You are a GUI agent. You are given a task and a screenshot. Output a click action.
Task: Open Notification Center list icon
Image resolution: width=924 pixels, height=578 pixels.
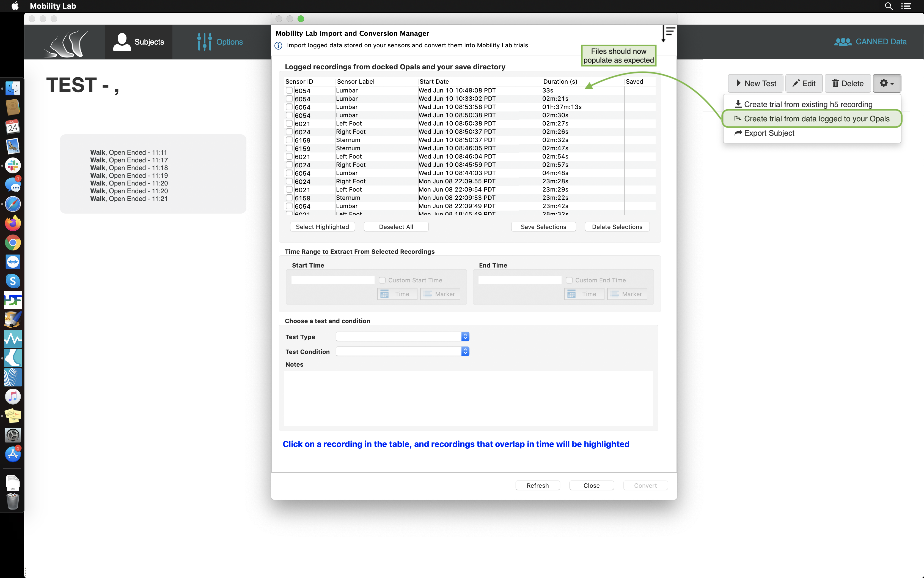906,6
